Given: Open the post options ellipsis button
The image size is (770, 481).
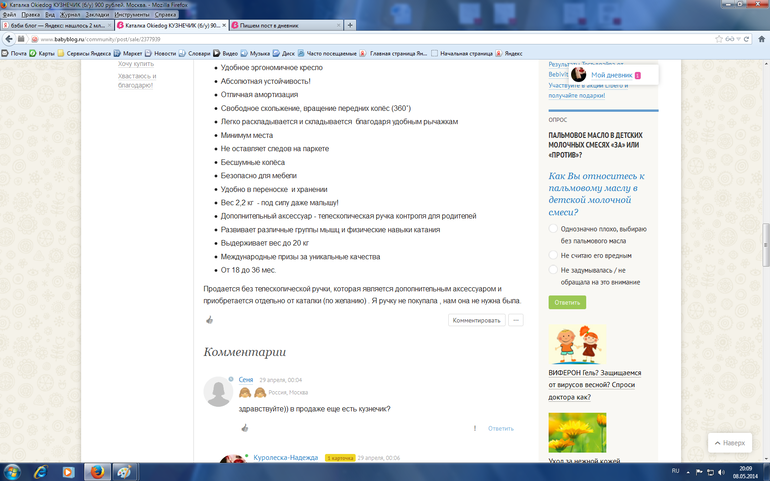Looking at the screenshot, I should (x=516, y=320).
